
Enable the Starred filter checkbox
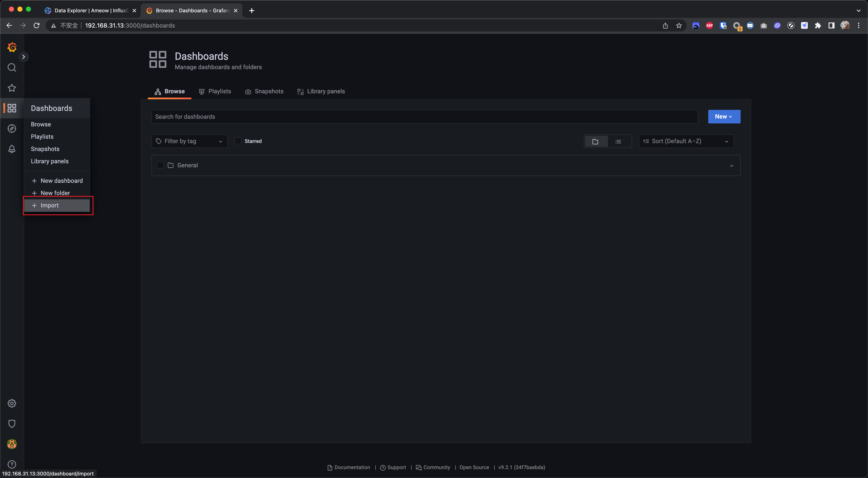click(238, 141)
